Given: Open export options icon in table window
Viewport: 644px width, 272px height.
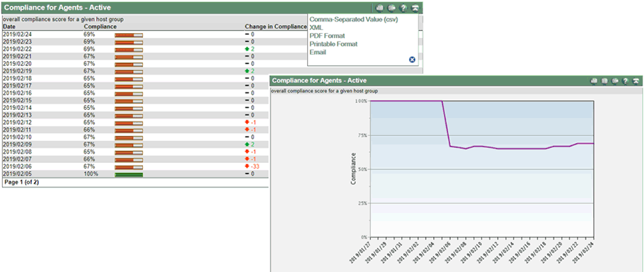Looking at the screenshot, I should click(x=392, y=8).
